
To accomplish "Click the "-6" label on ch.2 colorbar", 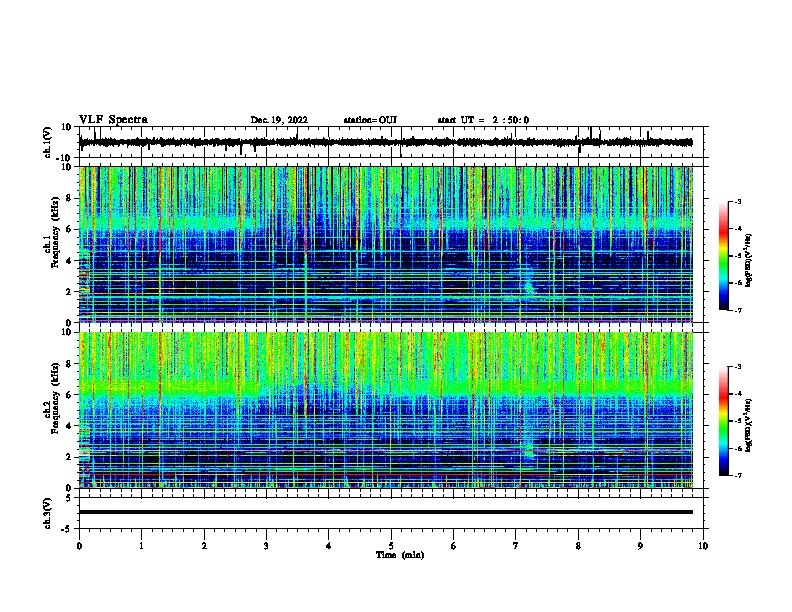I will coord(738,448).
